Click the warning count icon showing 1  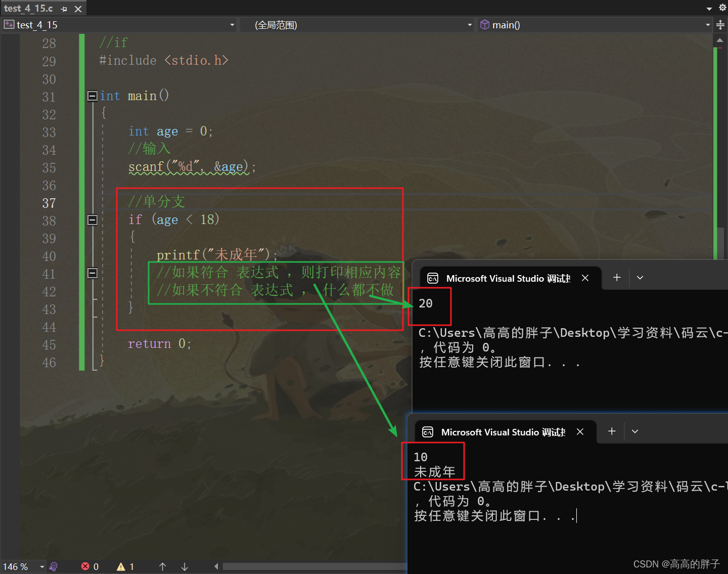point(121,566)
